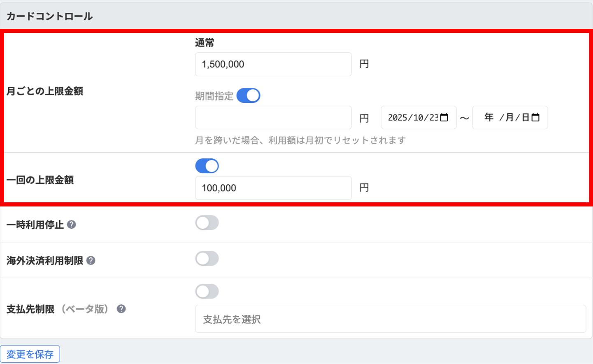Click the 2025/10/23 start date text
This screenshot has width=593, height=364.
(x=412, y=118)
